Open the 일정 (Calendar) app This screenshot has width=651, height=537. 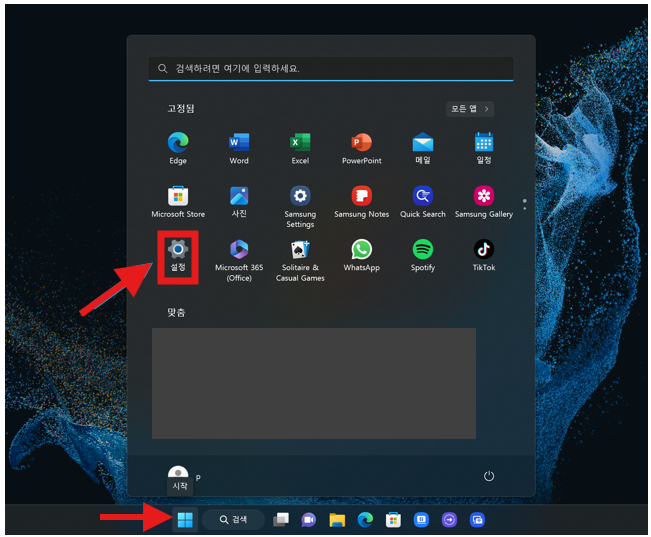[x=484, y=148]
